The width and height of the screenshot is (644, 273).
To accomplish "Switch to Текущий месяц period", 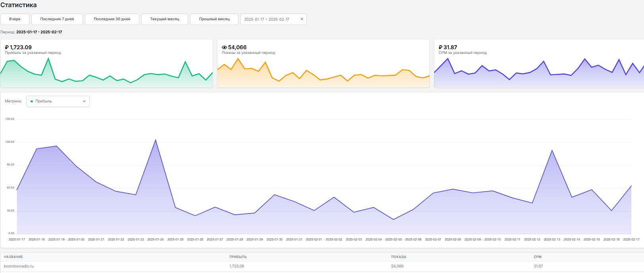I will (165, 19).
